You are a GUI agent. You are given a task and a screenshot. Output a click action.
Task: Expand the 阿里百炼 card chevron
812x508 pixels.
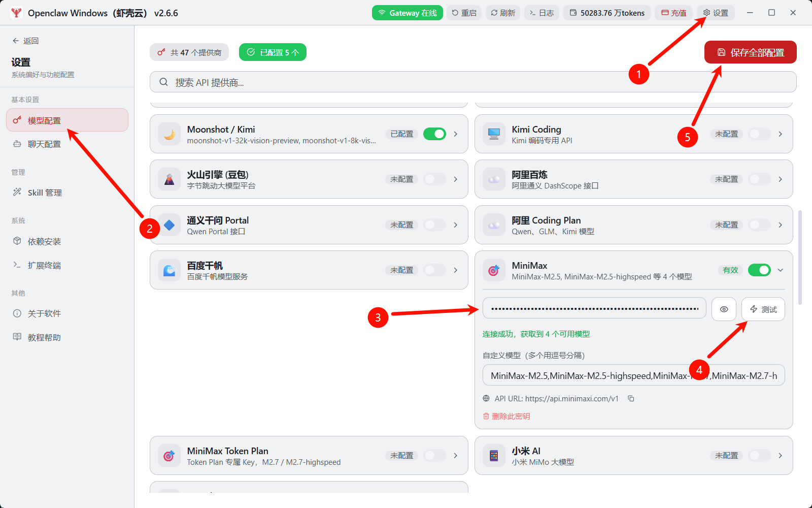click(781, 179)
